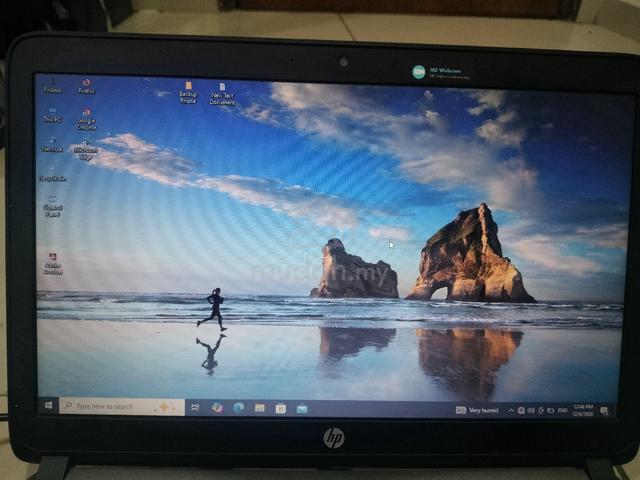This screenshot has width=640, height=480.
Task: Select the New Text Document file
Action: tap(222, 94)
